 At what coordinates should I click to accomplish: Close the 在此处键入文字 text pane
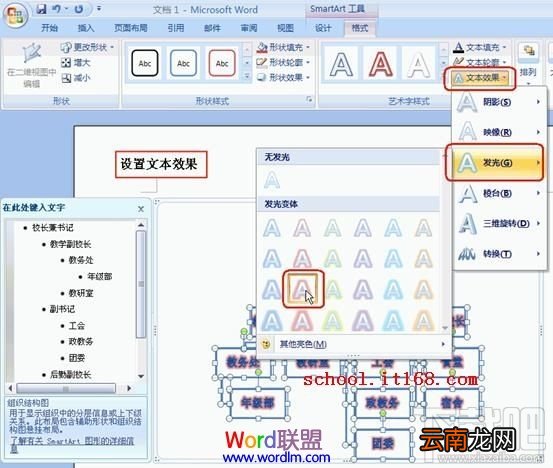[141, 209]
